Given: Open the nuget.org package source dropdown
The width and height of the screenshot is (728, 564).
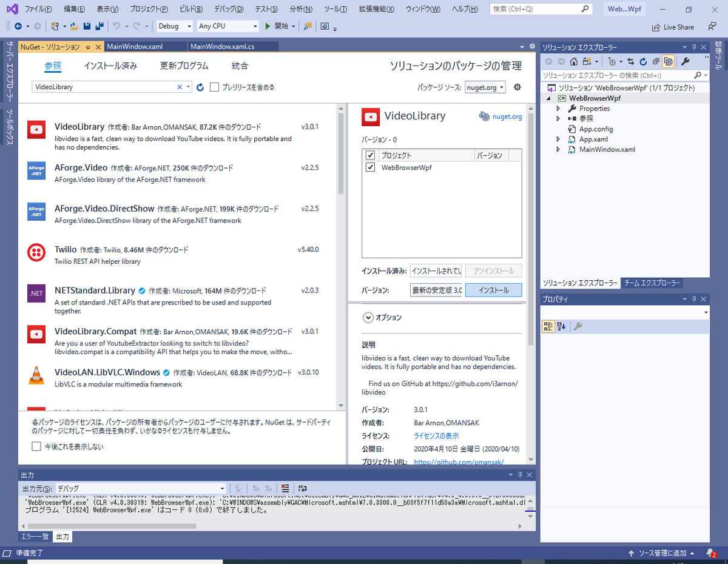Looking at the screenshot, I should pyautogui.click(x=485, y=87).
